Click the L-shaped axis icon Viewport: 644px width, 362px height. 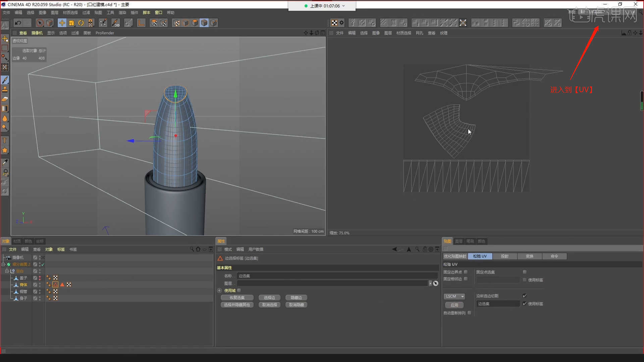(x=141, y=23)
